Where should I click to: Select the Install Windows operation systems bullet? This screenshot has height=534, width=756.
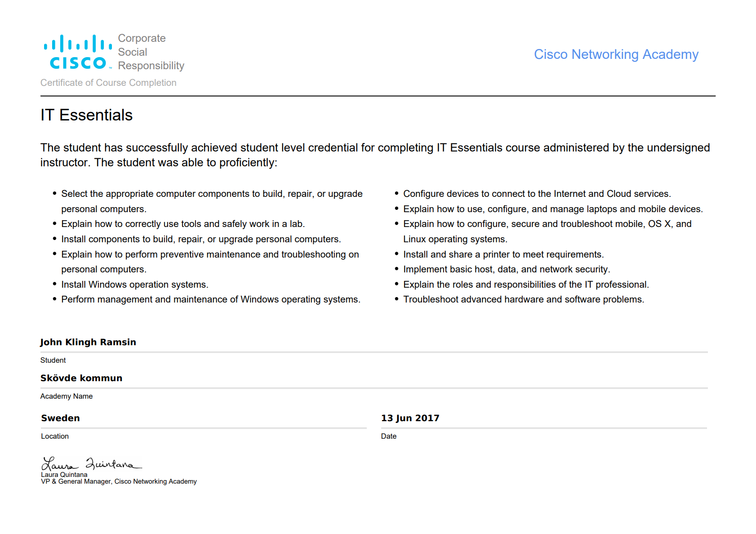[135, 285]
